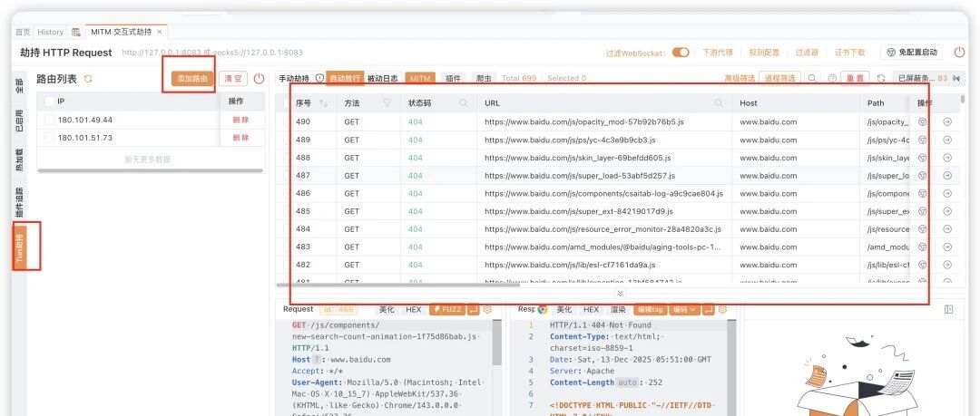Image resolution: width=980 pixels, height=416 pixels.
Task: Open the 插件追踪 sidebar tab
Action: [x=19, y=201]
